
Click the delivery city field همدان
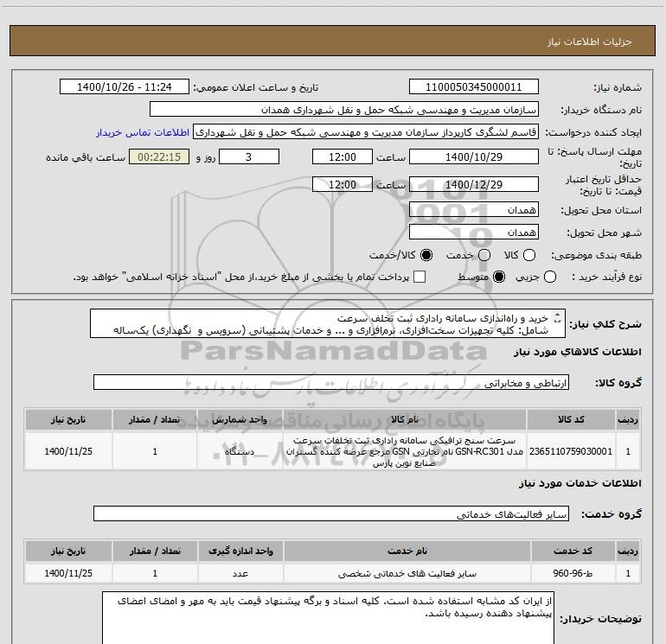pyautogui.click(x=474, y=233)
